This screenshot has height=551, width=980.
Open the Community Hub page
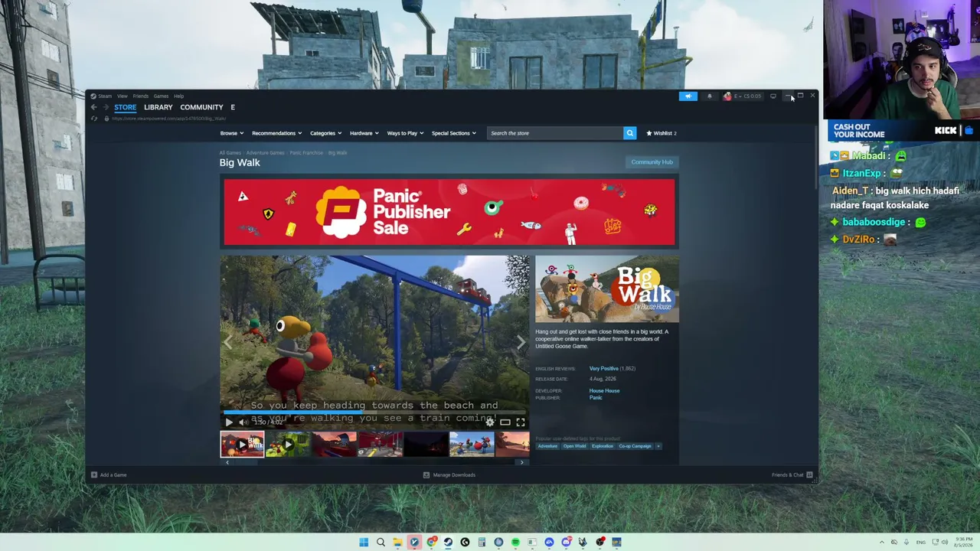pyautogui.click(x=652, y=162)
